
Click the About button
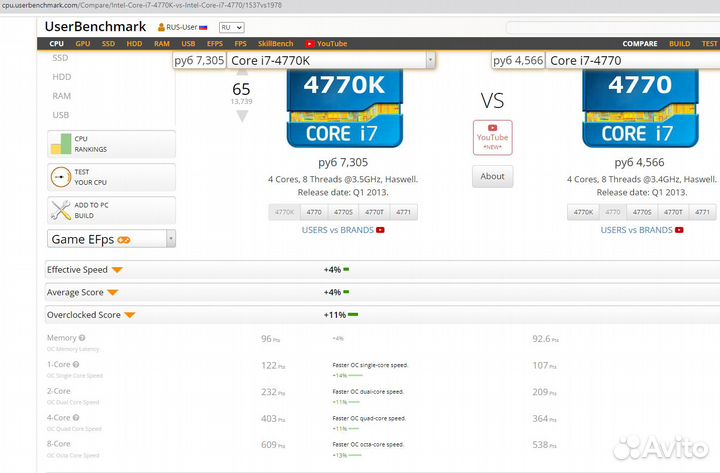[492, 176]
